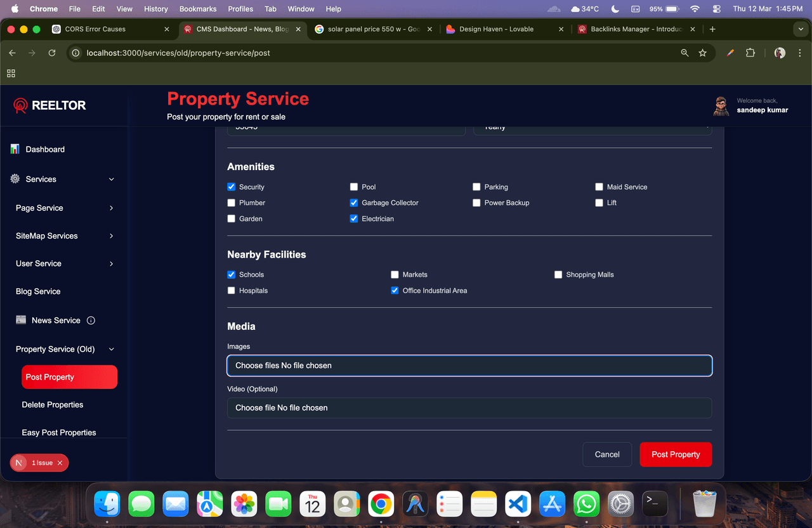The image size is (812, 528).
Task: Open Visual Studio Code from the dock
Action: click(x=518, y=505)
